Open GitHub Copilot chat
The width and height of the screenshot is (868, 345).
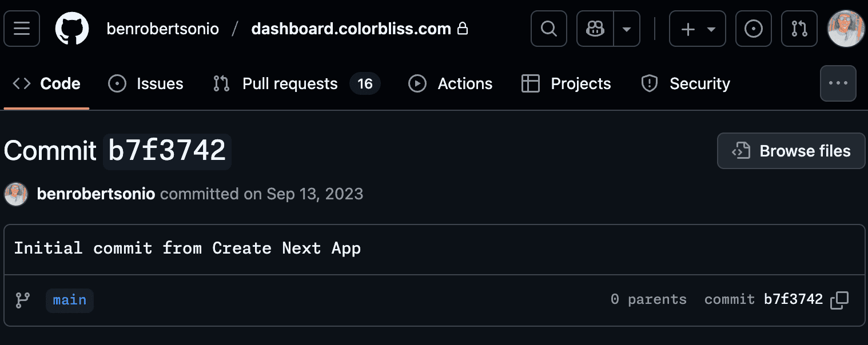click(x=595, y=29)
